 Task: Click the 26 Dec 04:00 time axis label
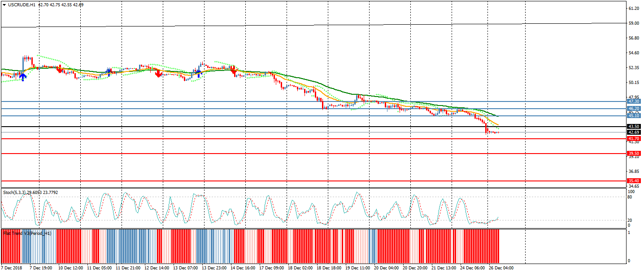point(500,268)
